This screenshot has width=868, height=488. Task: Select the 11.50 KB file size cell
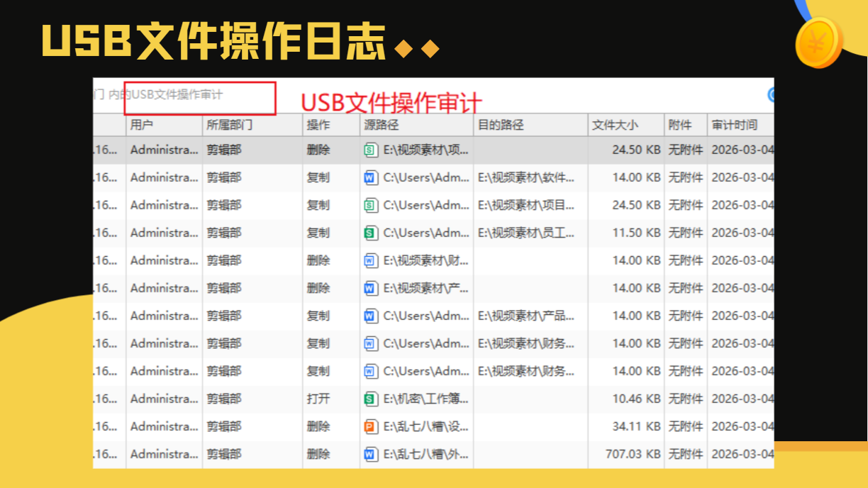click(x=637, y=233)
